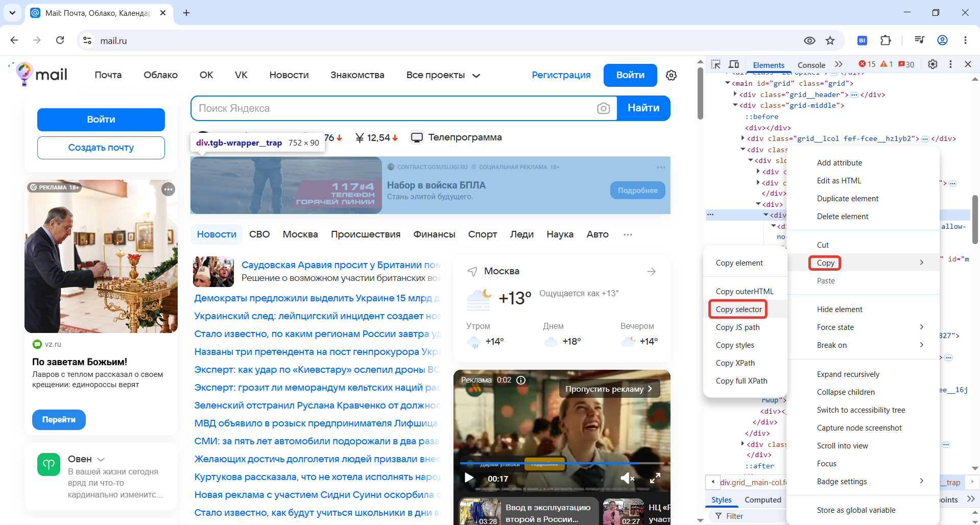Click the Найти search button

click(x=643, y=108)
